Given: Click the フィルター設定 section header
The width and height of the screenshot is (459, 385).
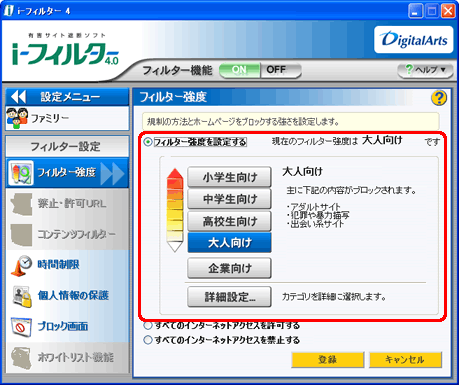Looking at the screenshot, I should tap(67, 146).
